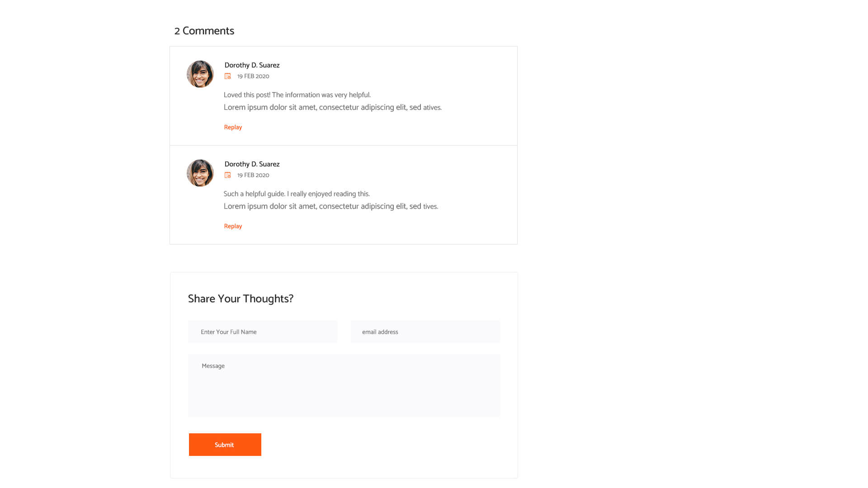Focus the Enter Your Full Name field
Viewport: 868px width, 488px height.
pos(263,332)
